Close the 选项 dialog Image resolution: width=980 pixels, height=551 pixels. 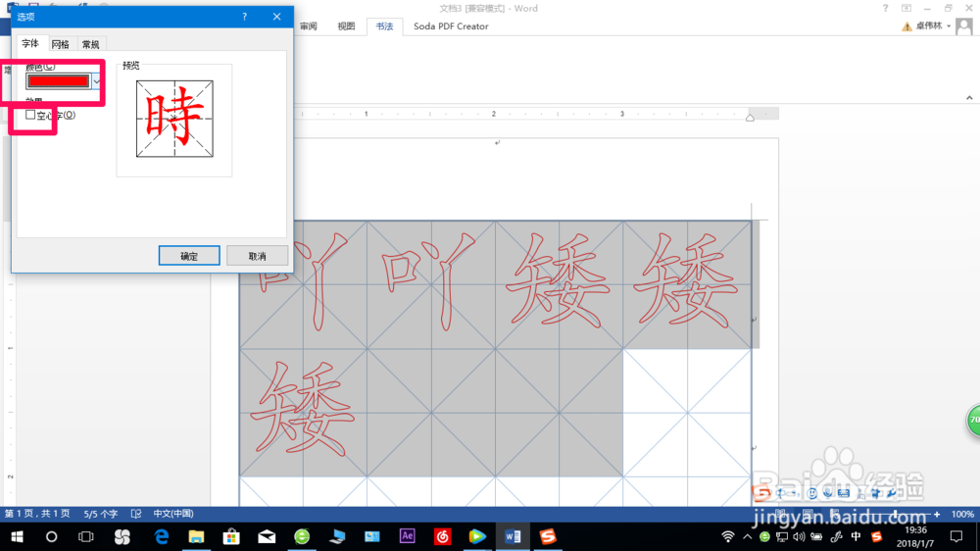click(277, 17)
